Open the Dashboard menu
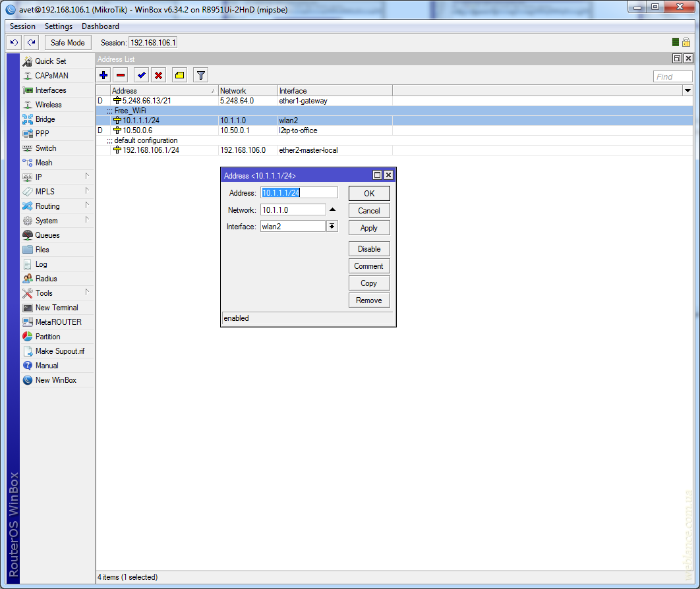The image size is (700, 589). [x=100, y=26]
